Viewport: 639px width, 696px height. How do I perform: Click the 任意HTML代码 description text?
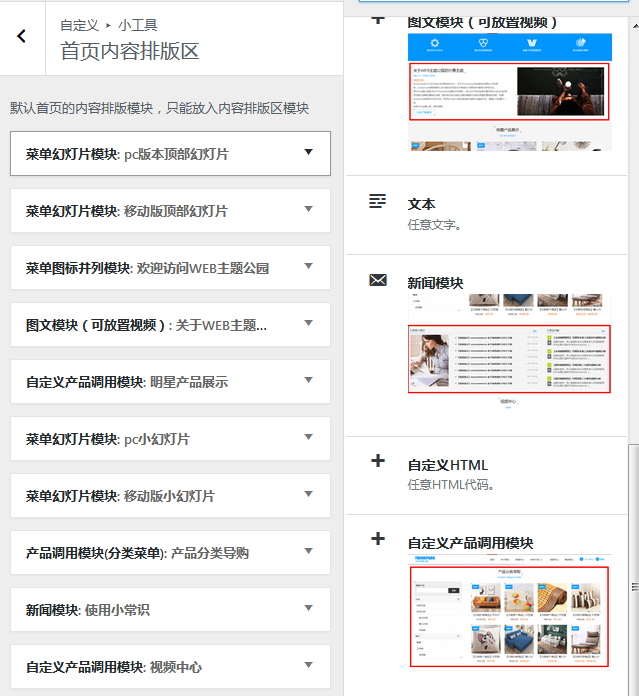pos(451,485)
